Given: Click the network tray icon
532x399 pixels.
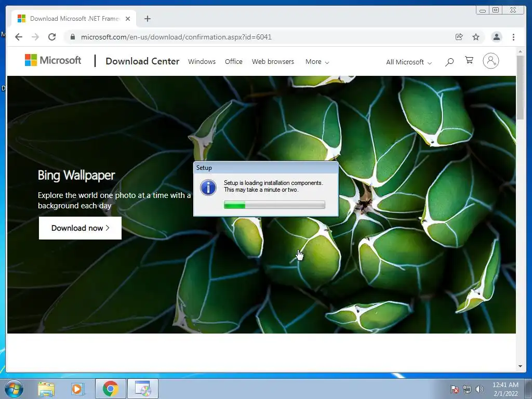Looking at the screenshot, I should (x=467, y=389).
